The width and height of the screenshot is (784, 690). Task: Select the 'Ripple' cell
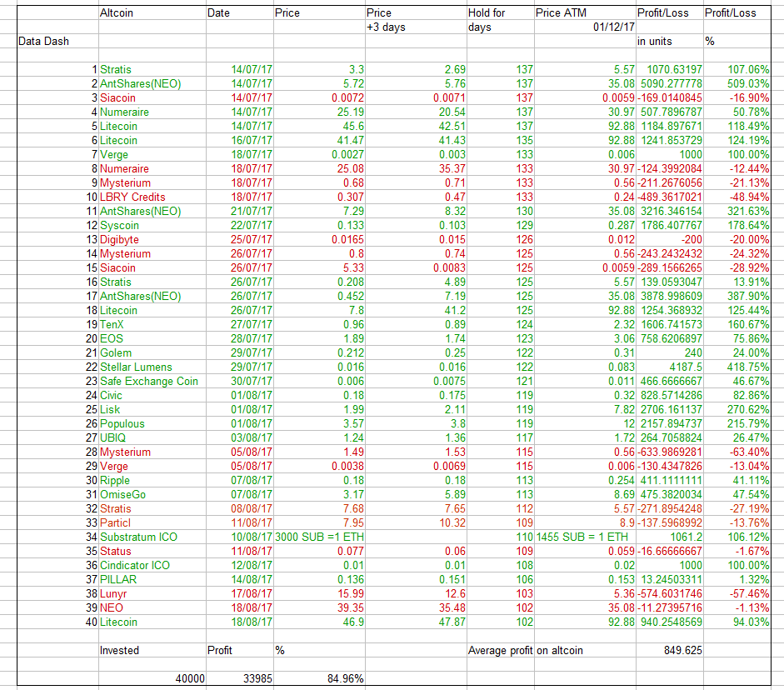point(152,480)
